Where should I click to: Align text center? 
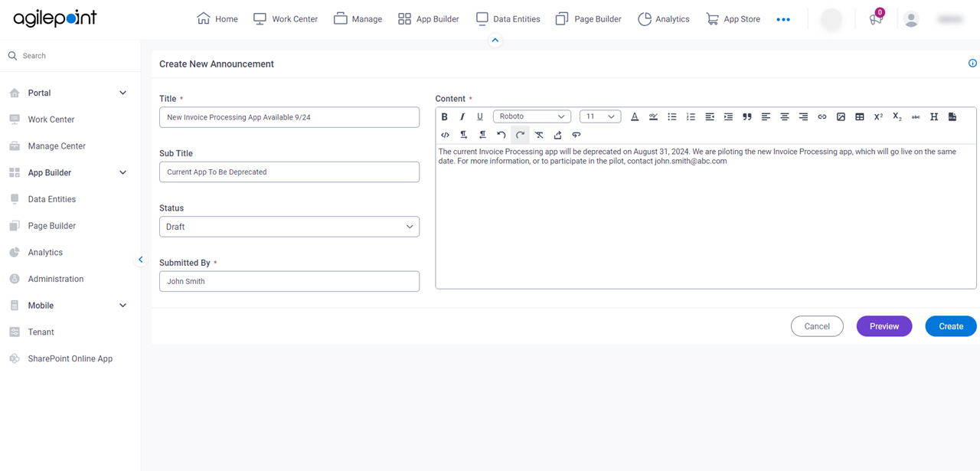pyautogui.click(x=785, y=117)
